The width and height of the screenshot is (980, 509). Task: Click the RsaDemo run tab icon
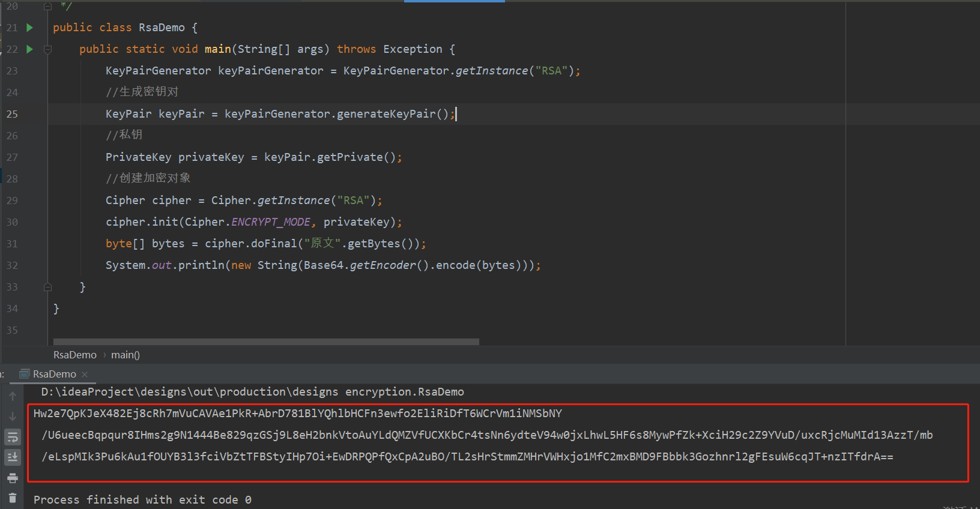coord(25,374)
